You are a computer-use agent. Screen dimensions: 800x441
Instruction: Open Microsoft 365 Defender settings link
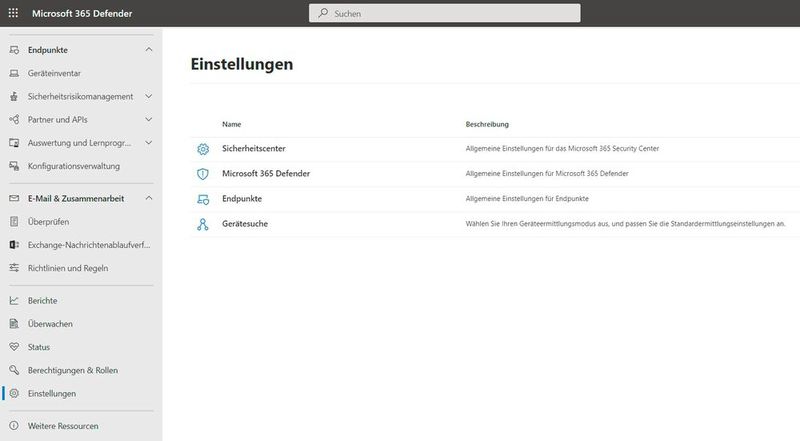pyautogui.click(x=266, y=174)
